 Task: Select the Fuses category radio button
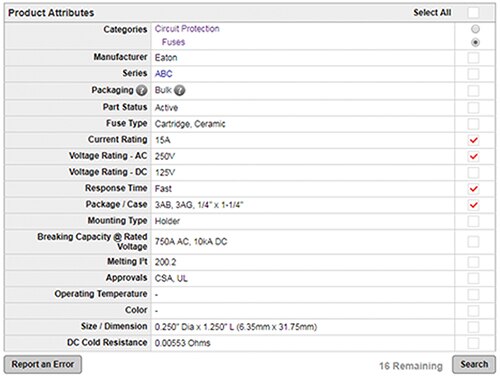point(475,42)
